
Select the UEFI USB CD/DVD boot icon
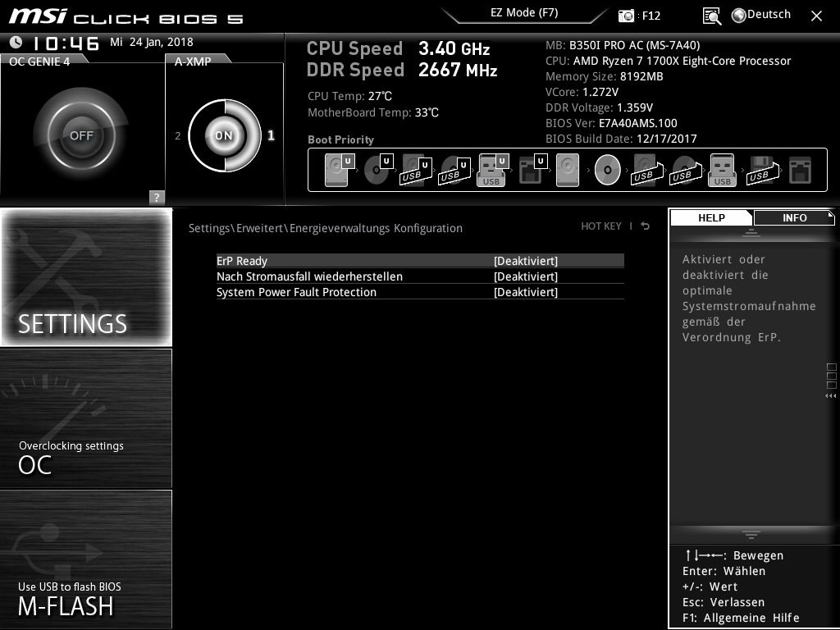click(x=454, y=170)
